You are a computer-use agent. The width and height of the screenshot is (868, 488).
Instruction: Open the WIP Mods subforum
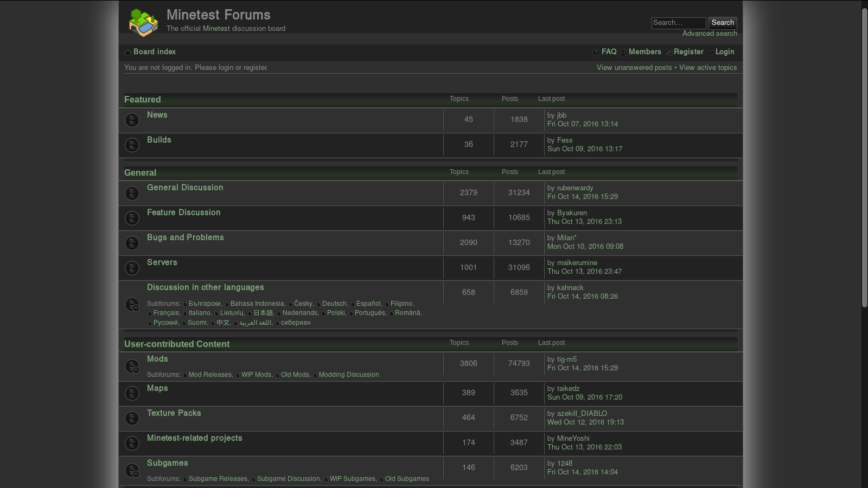256,375
